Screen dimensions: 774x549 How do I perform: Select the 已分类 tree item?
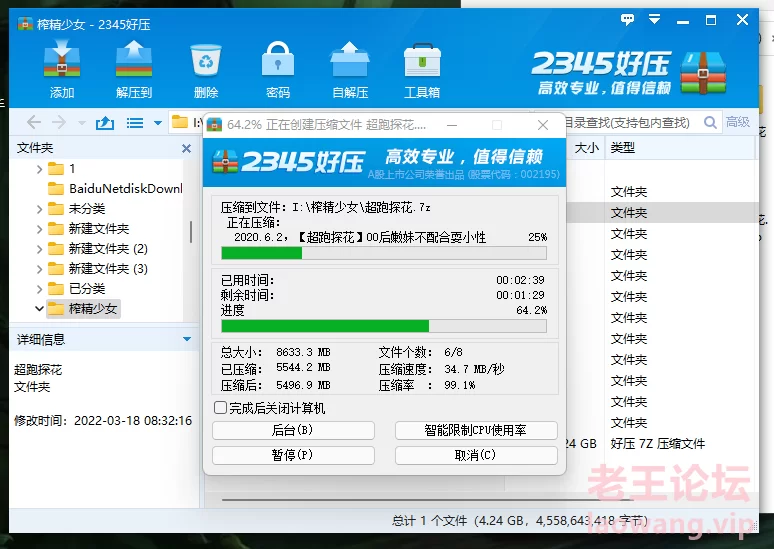point(77,289)
